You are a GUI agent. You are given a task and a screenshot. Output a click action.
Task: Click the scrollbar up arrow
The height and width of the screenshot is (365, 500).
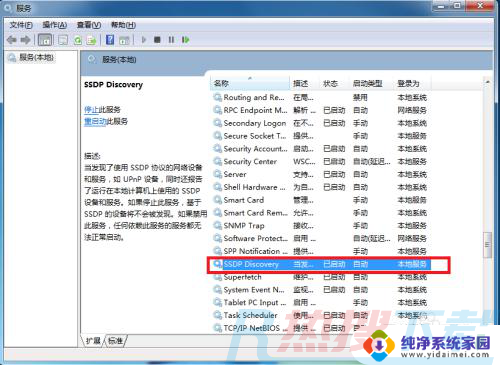[487, 82]
